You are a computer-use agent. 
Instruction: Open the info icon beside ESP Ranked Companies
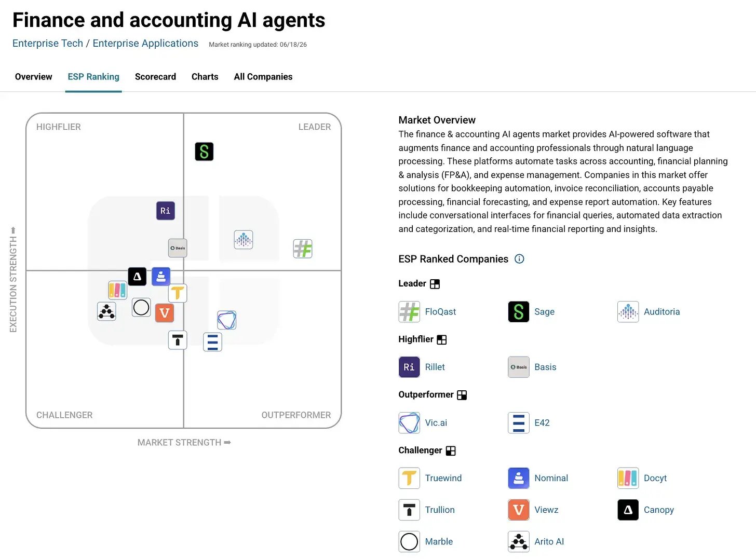pyautogui.click(x=519, y=259)
